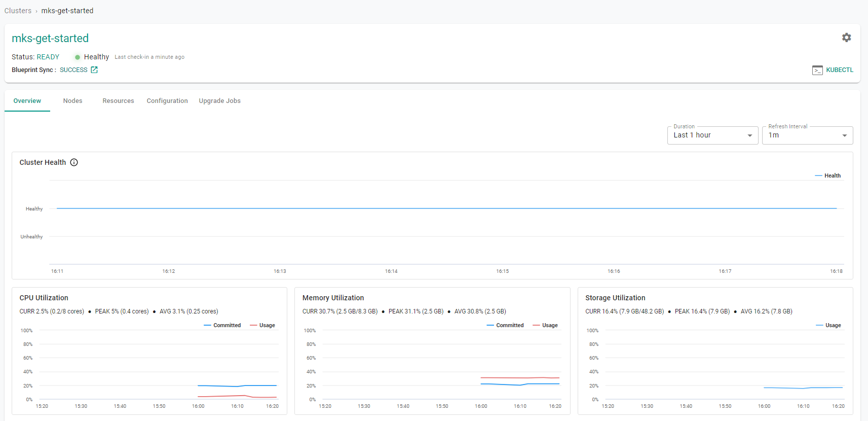The image size is (868, 421).
Task: Toggle Usage legend in Storage Utilization chart
Action: (x=828, y=325)
